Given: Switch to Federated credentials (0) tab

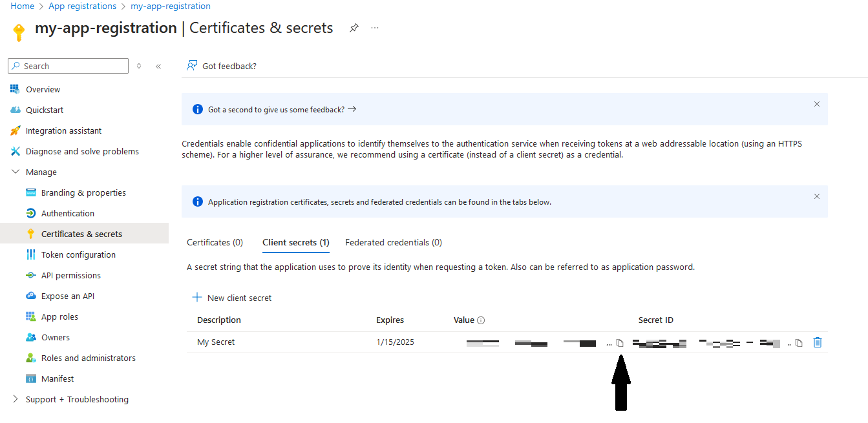Looking at the screenshot, I should [394, 243].
